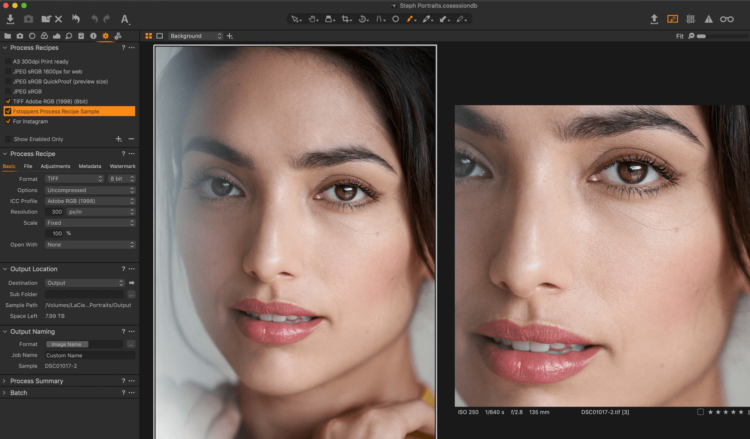This screenshot has width=750, height=439.
Task: Expand the Process Summary panel
Action: pyautogui.click(x=5, y=381)
